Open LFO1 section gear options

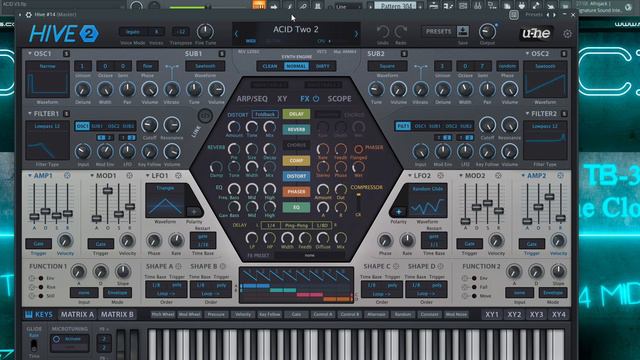tap(178, 176)
